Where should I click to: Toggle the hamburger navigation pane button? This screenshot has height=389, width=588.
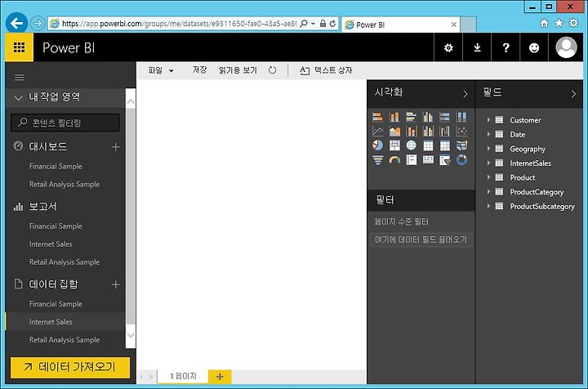pos(19,78)
